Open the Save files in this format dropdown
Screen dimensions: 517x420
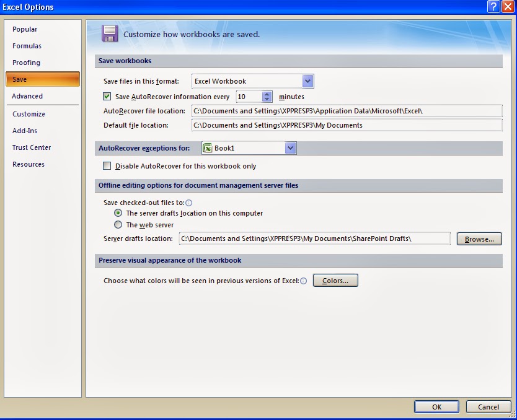click(307, 81)
